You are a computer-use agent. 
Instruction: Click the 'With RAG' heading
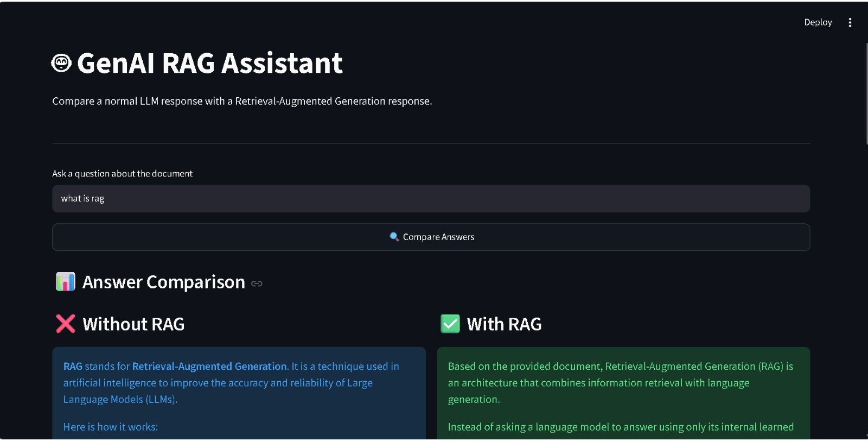click(x=505, y=324)
